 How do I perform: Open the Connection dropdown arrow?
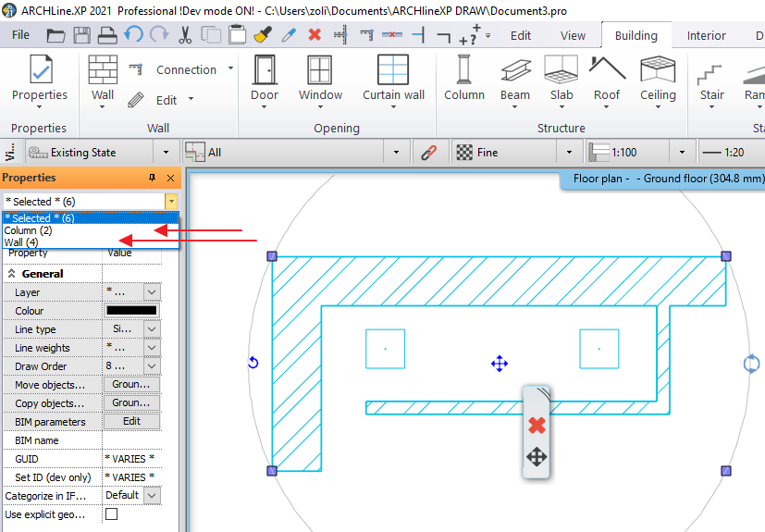(x=230, y=68)
